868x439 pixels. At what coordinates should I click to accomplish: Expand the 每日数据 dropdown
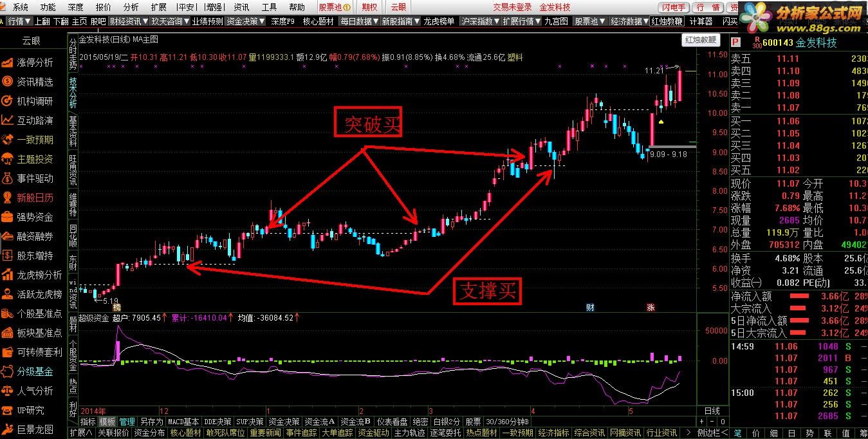click(x=360, y=21)
